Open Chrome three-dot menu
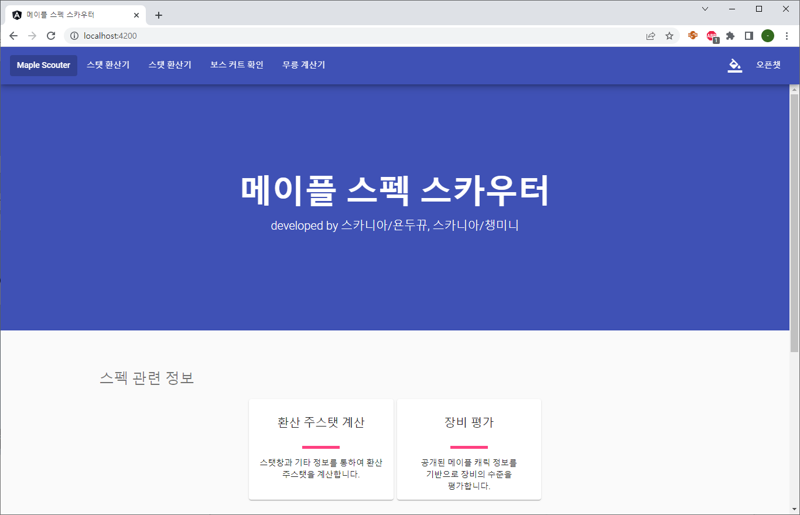This screenshot has height=515, width=800. pyautogui.click(x=787, y=36)
